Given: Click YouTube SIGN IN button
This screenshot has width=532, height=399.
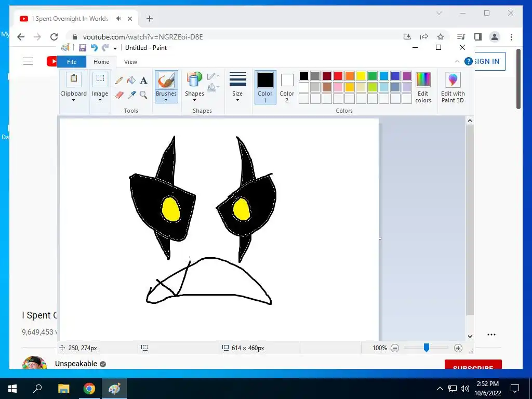Looking at the screenshot, I should pyautogui.click(x=487, y=61).
